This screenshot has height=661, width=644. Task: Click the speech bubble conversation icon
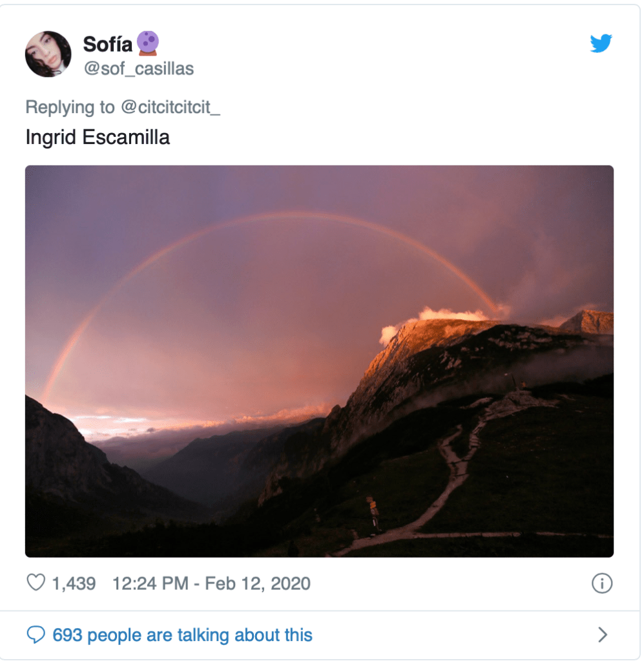[x=36, y=635]
